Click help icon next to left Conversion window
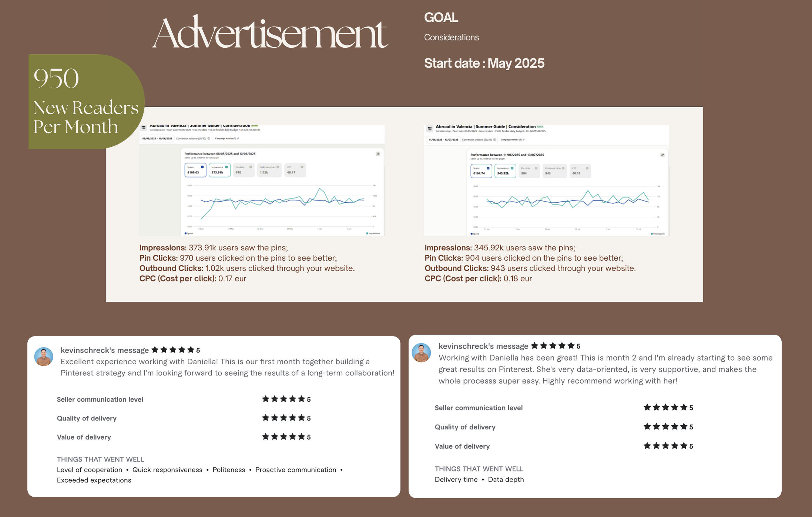This screenshot has height=517, width=812. point(209,139)
